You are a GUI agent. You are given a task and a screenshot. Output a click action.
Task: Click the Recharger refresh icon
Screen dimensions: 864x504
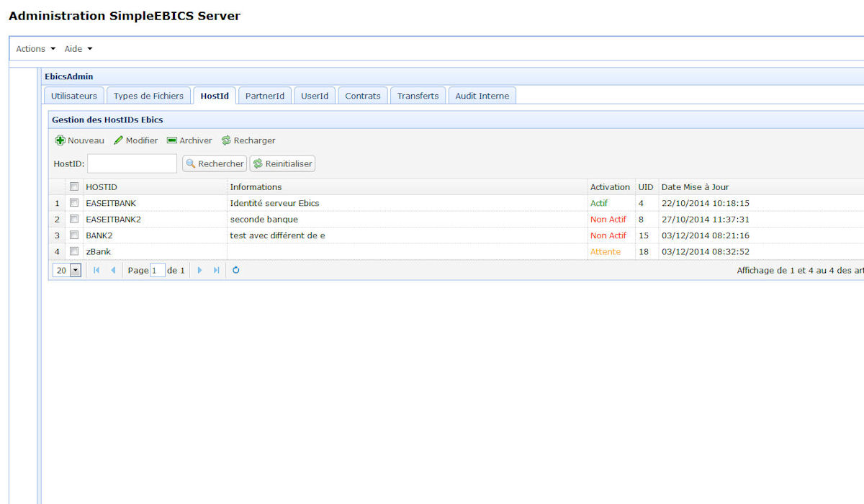226,140
